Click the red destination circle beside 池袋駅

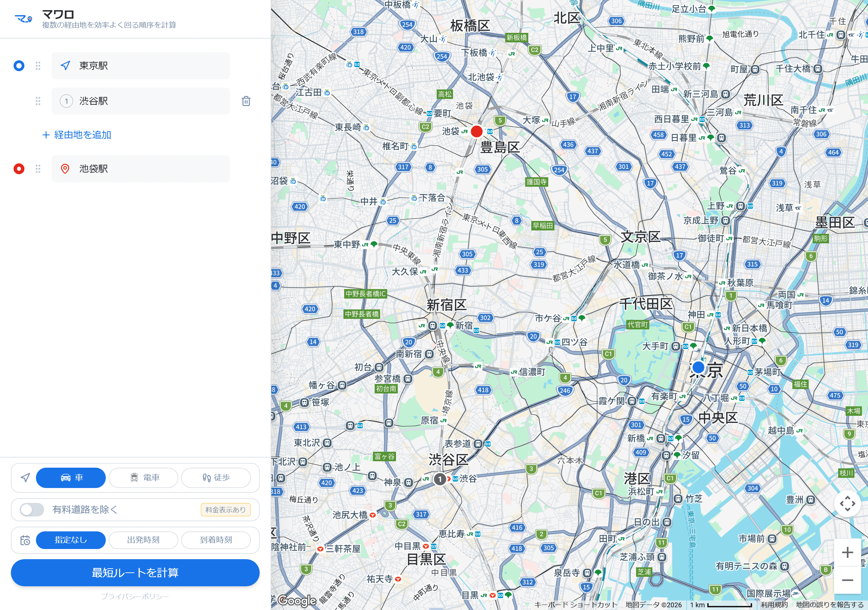[x=19, y=168]
